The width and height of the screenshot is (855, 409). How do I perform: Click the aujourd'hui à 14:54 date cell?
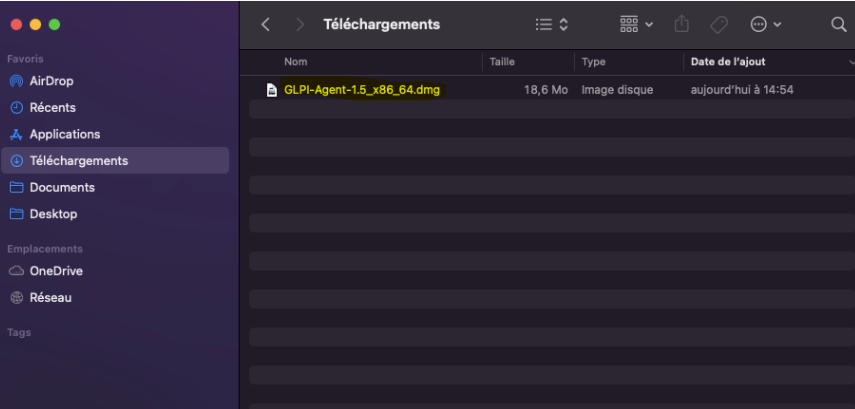[x=742, y=90]
